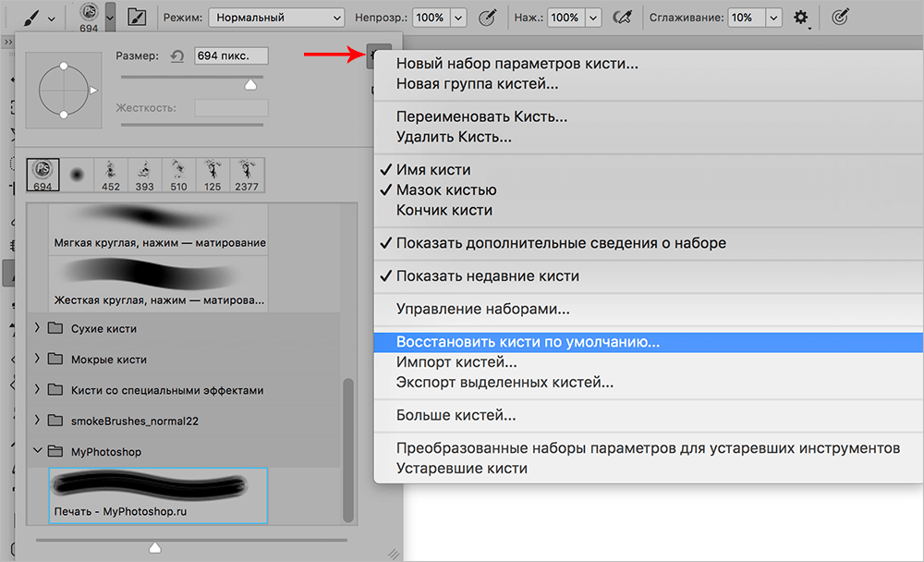
Task: Toggle the 'Имя кисти' checked option
Action: coord(432,170)
